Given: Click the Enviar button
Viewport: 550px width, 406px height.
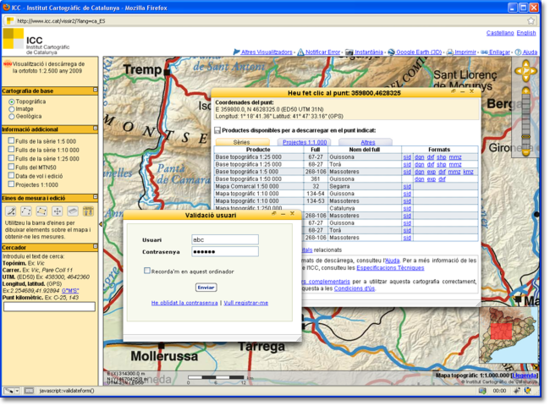Looking at the screenshot, I should pos(206,287).
